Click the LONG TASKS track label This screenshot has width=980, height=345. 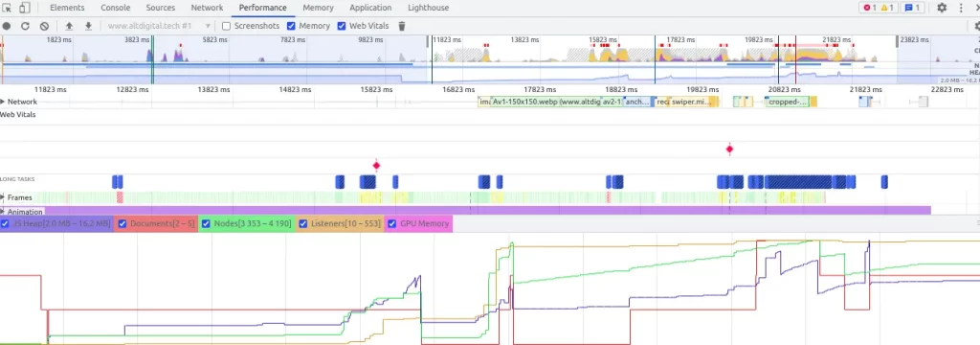pyautogui.click(x=17, y=179)
